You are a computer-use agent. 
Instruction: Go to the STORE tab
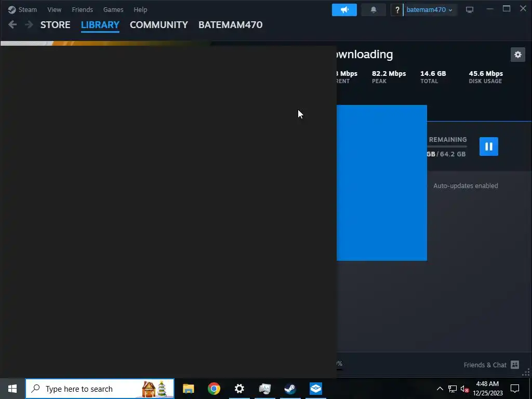[x=55, y=25]
